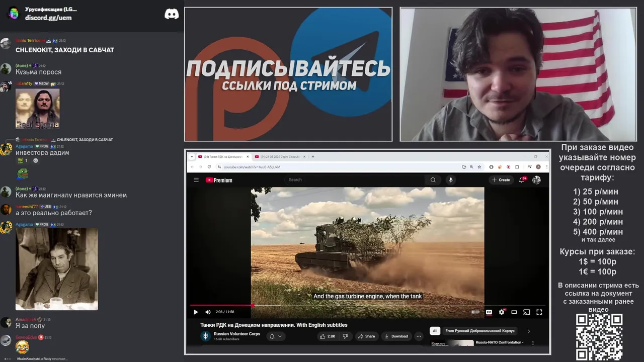Open browser profile avatar
This screenshot has height=362, width=644.
tap(538, 166)
